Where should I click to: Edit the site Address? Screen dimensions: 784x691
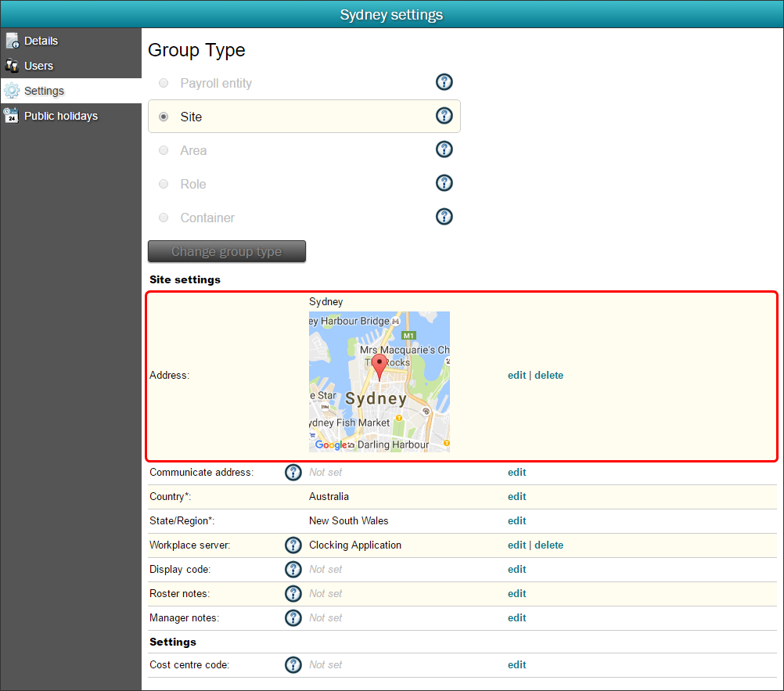516,375
